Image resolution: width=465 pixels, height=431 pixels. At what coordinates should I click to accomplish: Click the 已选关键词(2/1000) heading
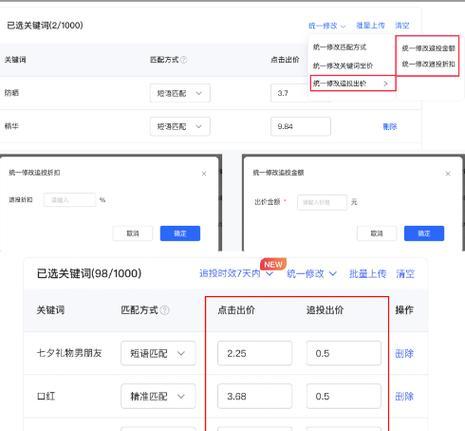pyautogui.click(x=45, y=25)
